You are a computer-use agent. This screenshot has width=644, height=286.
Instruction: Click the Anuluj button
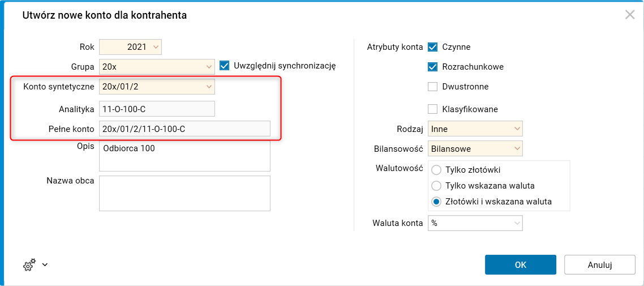coord(600,264)
